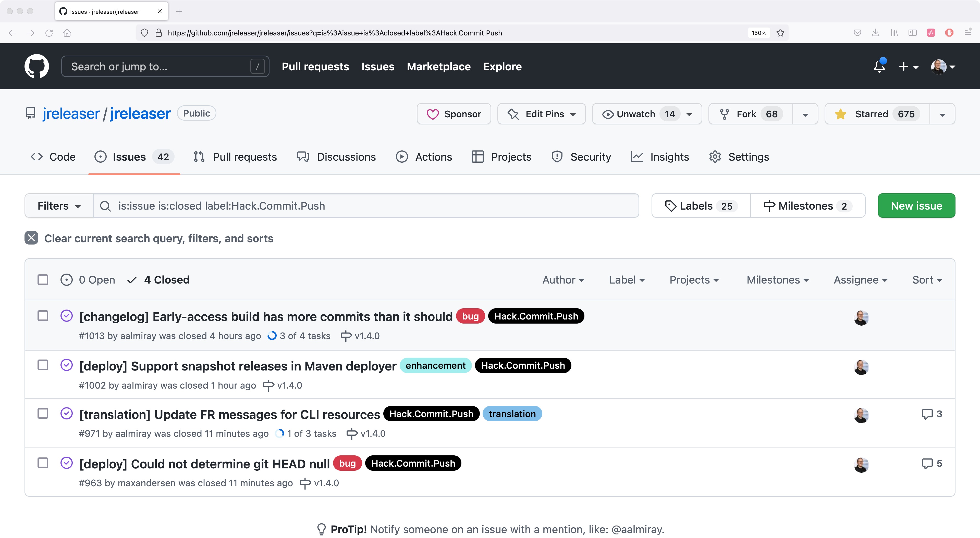Open the Hack.Commit.Push label on issue #1002
The height and width of the screenshot is (538, 980).
pos(523,365)
